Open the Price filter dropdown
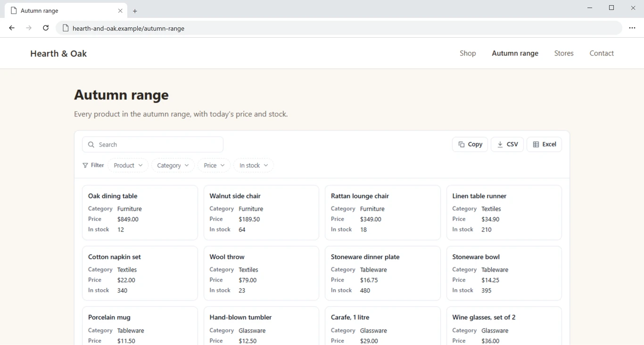The height and width of the screenshot is (345, 644). [214, 165]
